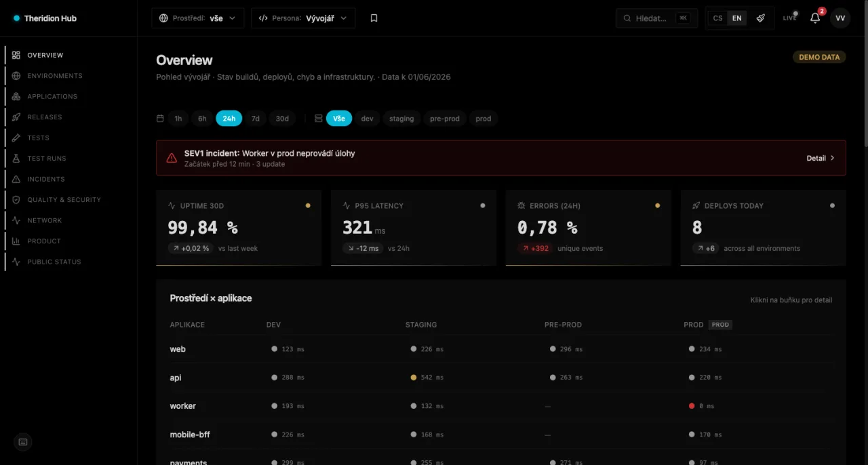
Task: Switch language to CS
Action: click(x=717, y=18)
